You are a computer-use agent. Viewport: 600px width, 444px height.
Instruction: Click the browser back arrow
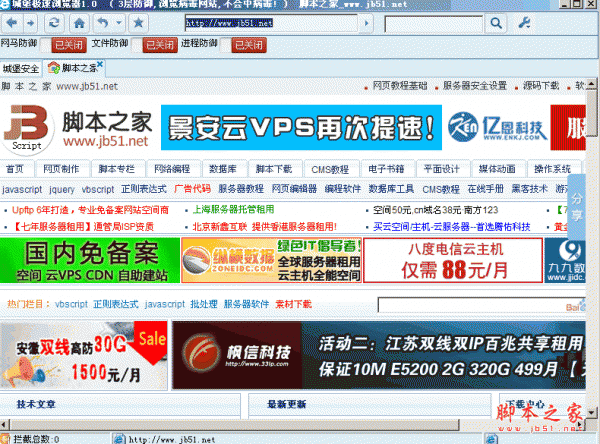coord(11,23)
